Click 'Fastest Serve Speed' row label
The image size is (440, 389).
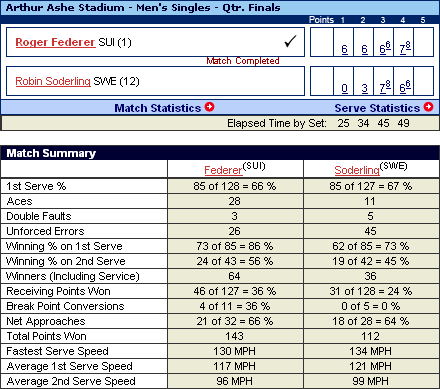point(57,351)
